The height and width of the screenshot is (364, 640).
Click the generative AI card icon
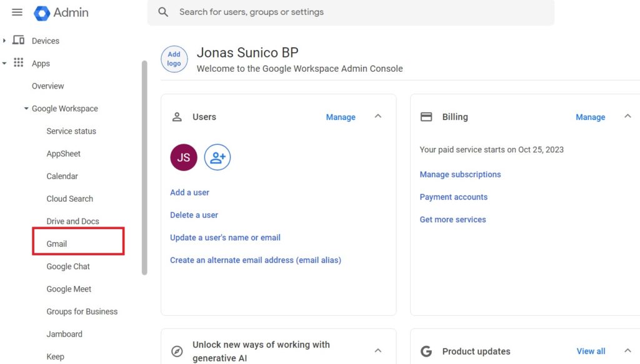176,351
